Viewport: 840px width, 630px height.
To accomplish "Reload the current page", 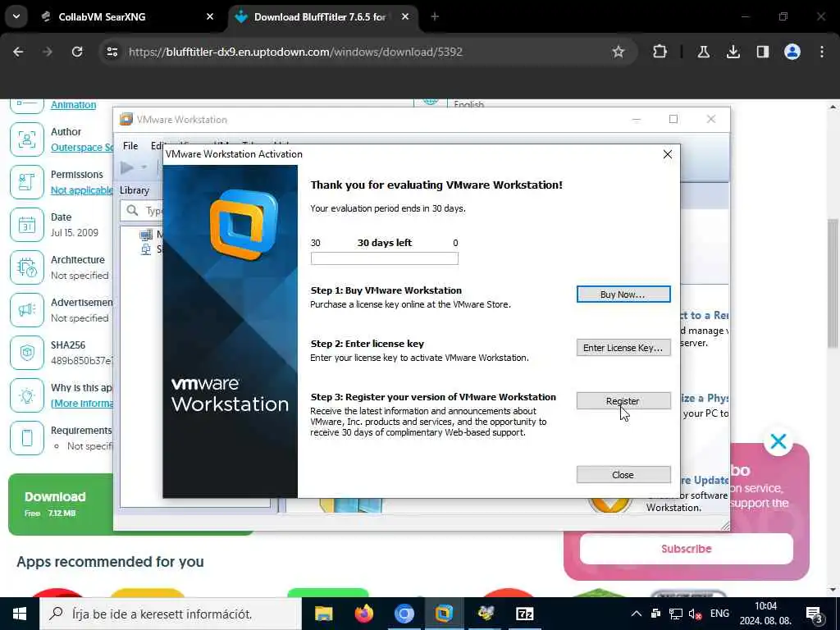I will click(77, 52).
